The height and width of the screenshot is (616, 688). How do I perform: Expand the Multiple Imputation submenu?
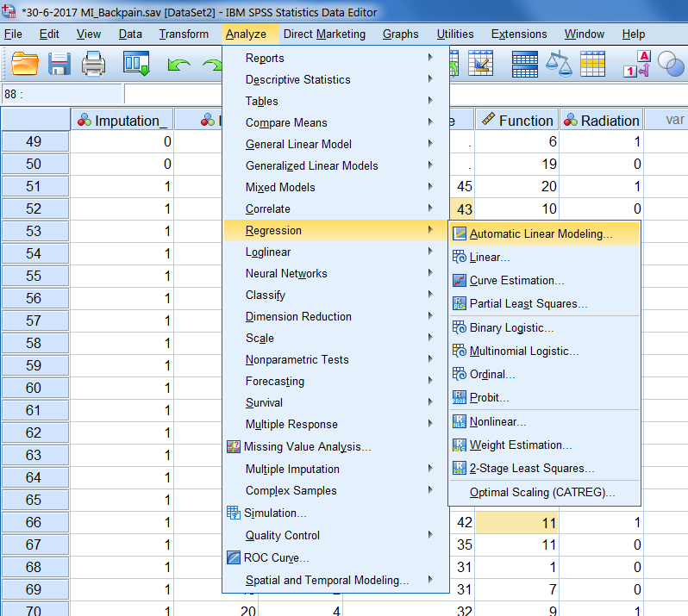292,469
